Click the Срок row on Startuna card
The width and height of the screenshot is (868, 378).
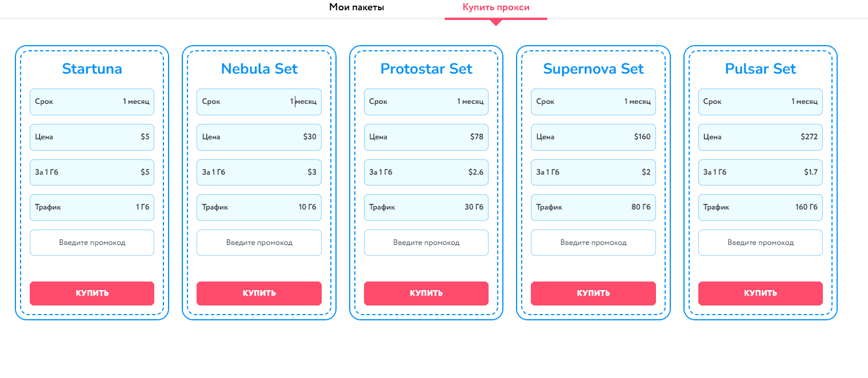(x=91, y=102)
